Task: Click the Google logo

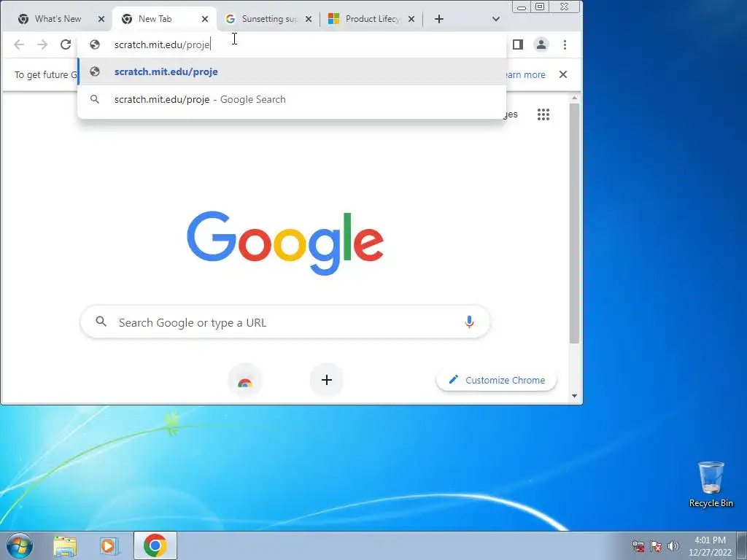Action: (285, 243)
